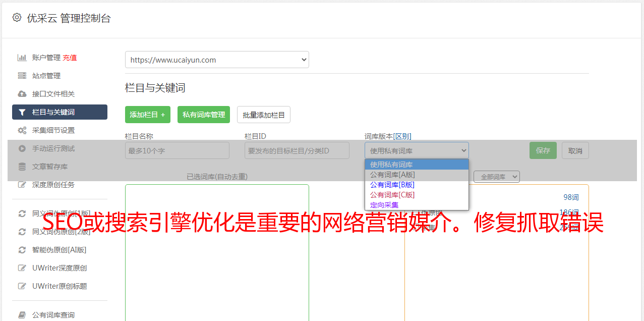Click the 已选词库(自动去重) label

coord(217,177)
